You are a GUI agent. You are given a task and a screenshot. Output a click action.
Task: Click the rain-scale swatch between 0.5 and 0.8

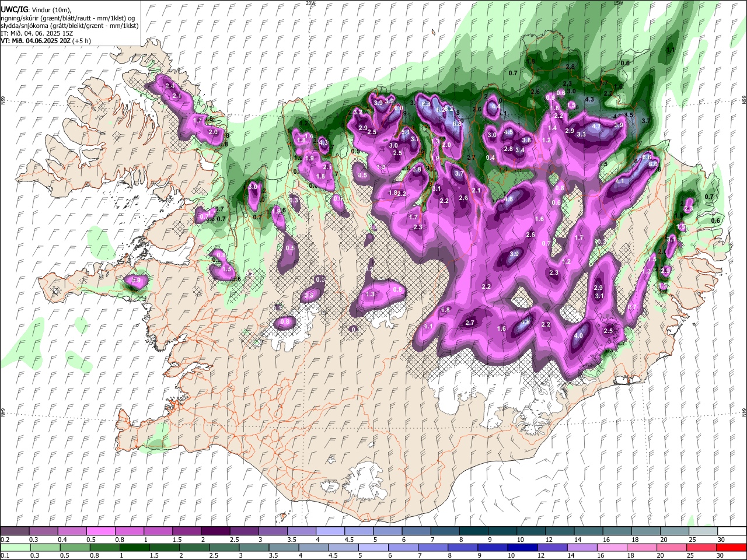(x=75, y=547)
